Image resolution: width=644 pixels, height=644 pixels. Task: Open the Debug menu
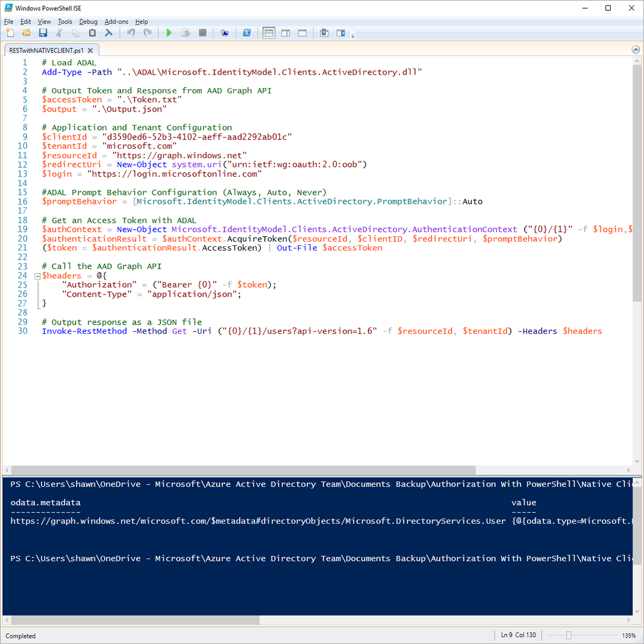coord(88,21)
